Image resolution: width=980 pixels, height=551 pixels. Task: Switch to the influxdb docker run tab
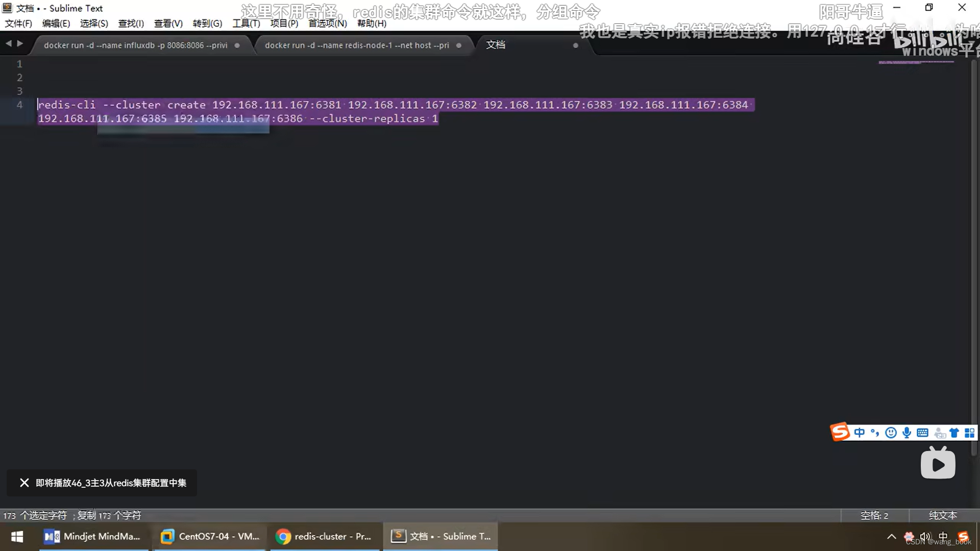pos(135,45)
